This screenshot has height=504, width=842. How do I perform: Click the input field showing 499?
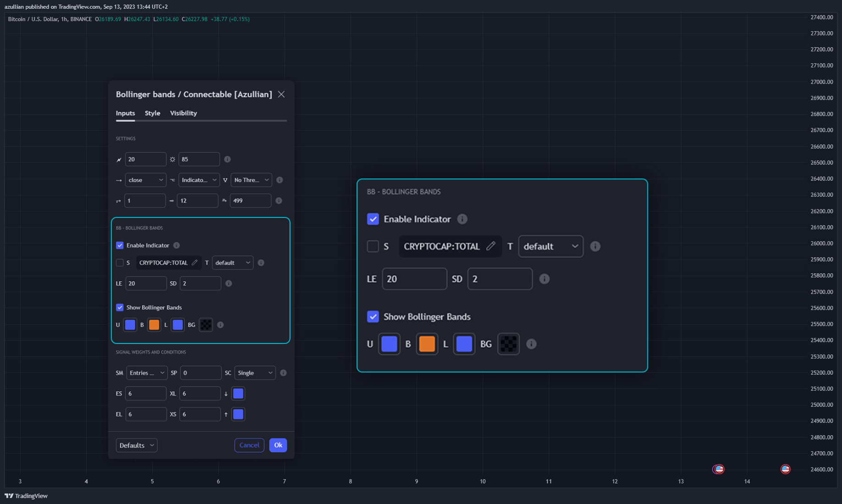point(251,200)
